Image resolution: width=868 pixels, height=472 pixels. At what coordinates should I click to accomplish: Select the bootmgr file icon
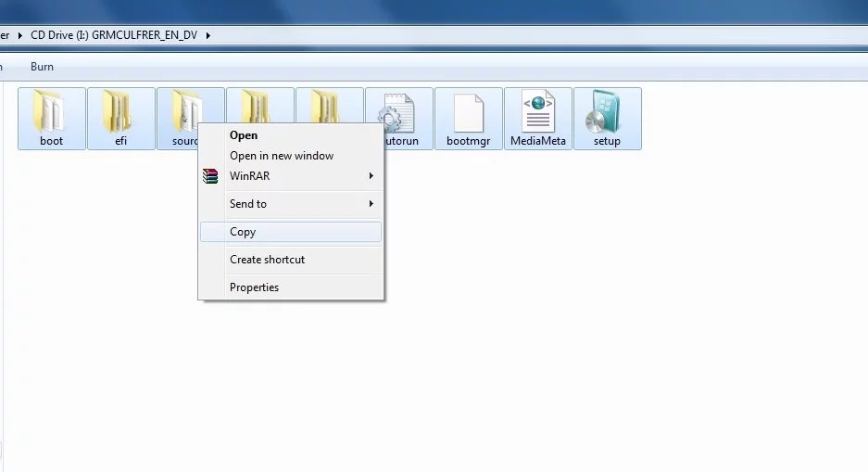click(468, 112)
